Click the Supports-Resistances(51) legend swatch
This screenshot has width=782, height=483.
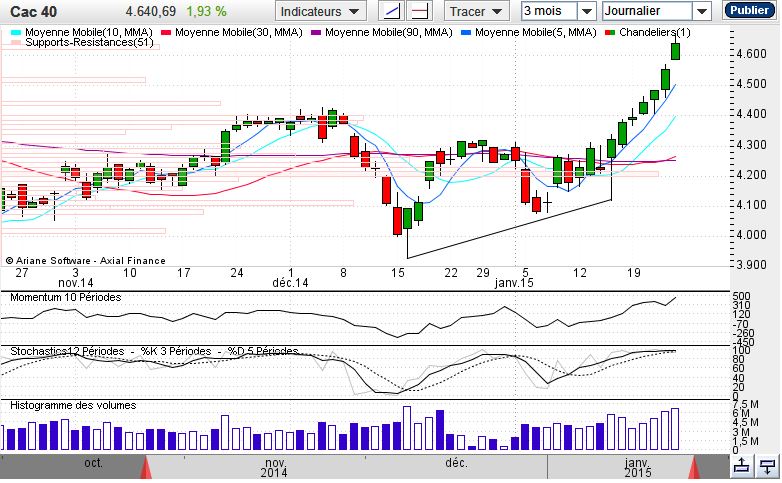(16, 43)
